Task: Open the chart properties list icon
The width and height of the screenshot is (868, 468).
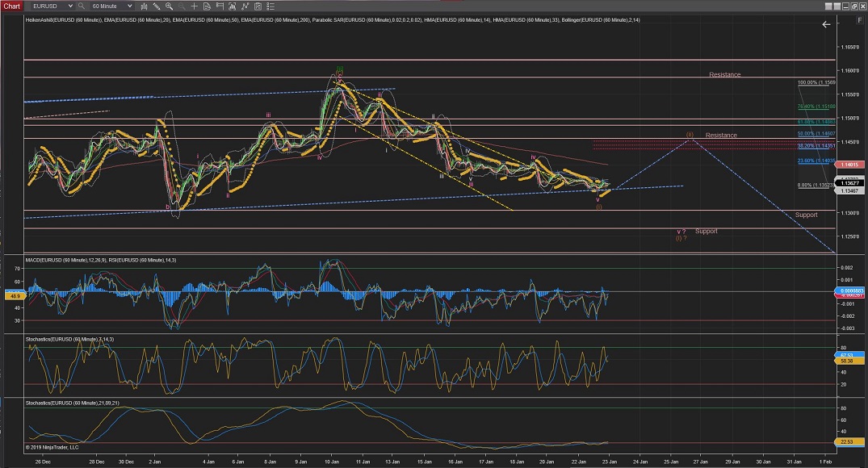Action: 269,6
